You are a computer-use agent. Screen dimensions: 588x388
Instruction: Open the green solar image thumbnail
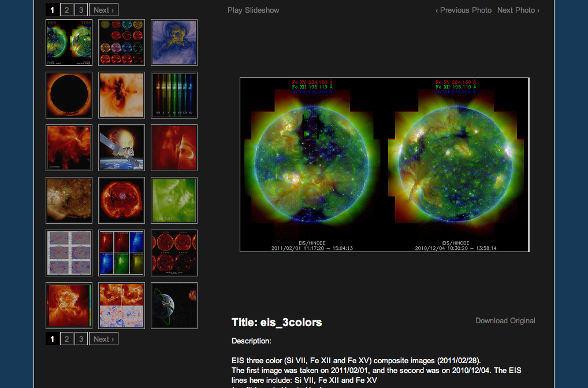[174, 201]
